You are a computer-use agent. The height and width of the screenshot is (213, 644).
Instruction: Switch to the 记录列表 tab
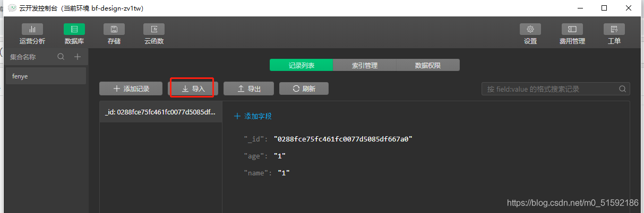click(x=302, y=65)
